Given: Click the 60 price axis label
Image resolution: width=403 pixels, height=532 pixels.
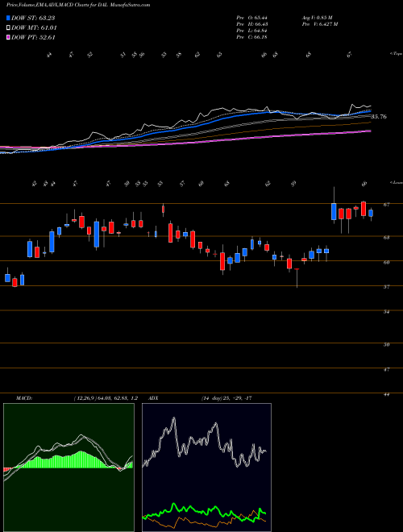Looking at the screenshot, I should pos(386,262).
